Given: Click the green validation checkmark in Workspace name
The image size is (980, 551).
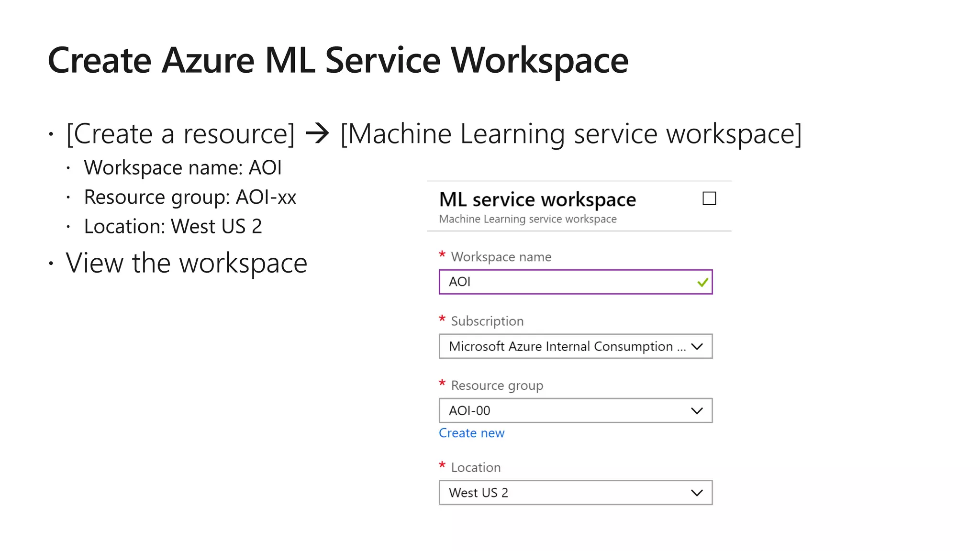Looking at the screenshot, I should (702, 283).
